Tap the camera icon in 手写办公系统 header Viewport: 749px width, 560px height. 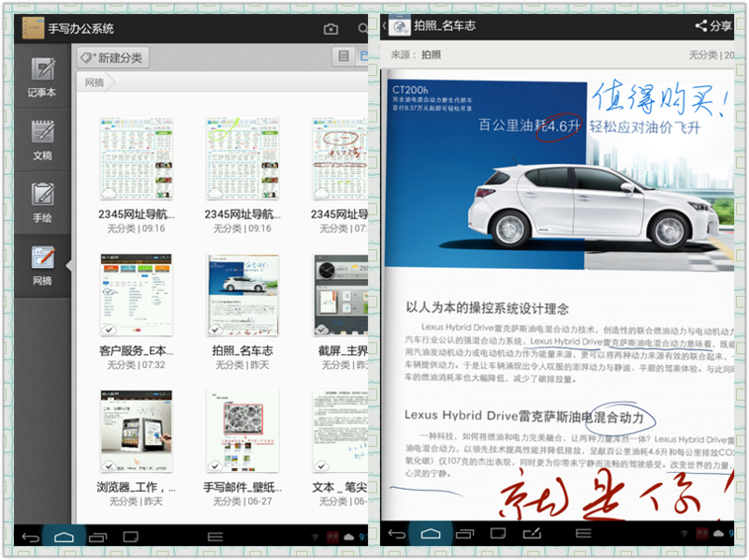[x=330, y=29]
